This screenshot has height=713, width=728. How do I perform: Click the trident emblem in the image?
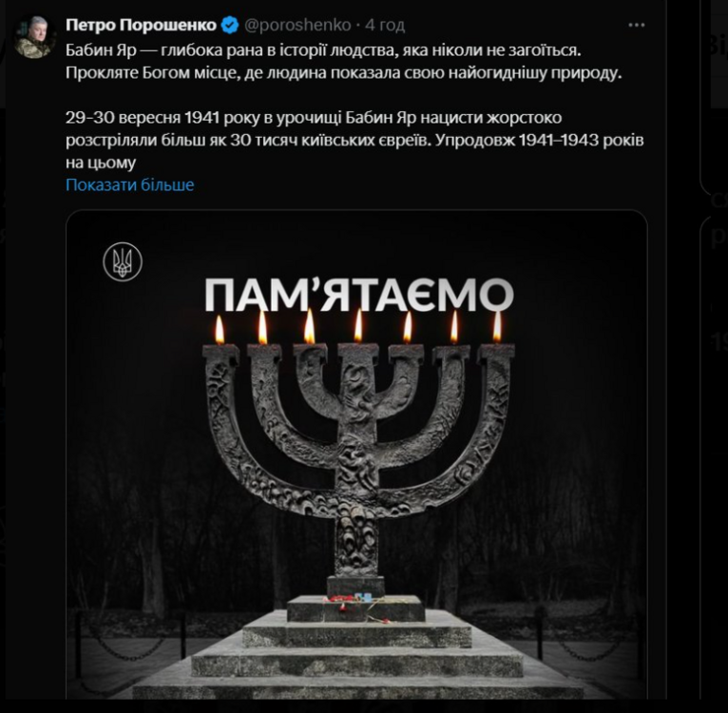coord(123,262)
